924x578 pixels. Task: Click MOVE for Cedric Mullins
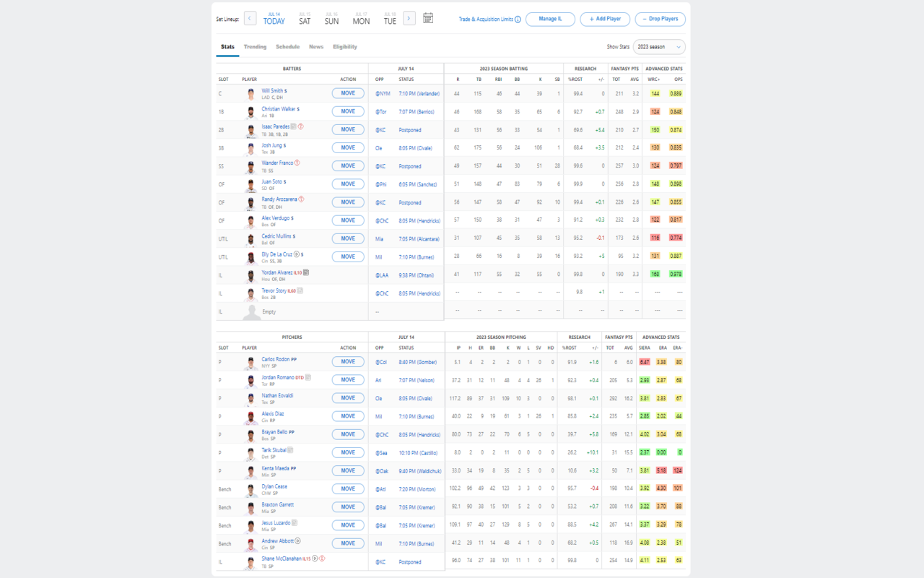pos(348,238)
